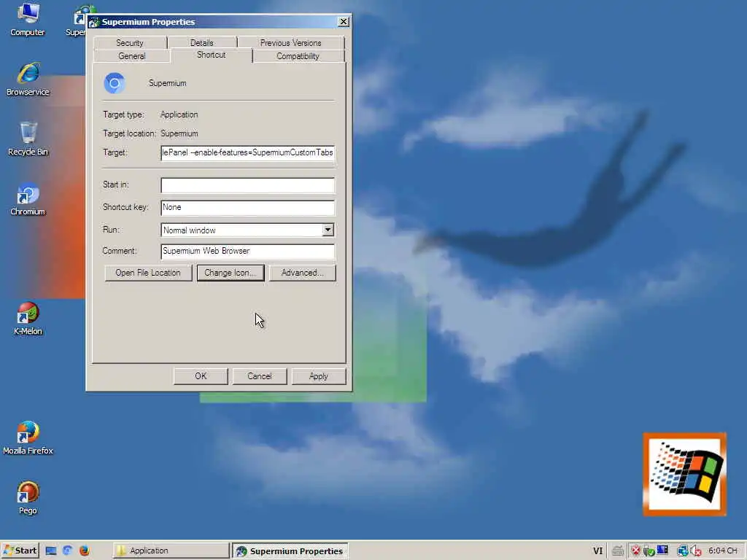Click into the Start in field
This screenshot has height=560, width=747.
248,185
